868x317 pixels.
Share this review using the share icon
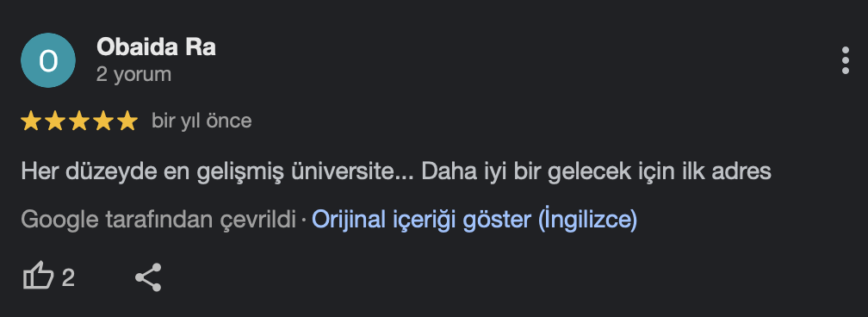click(148, 277)
